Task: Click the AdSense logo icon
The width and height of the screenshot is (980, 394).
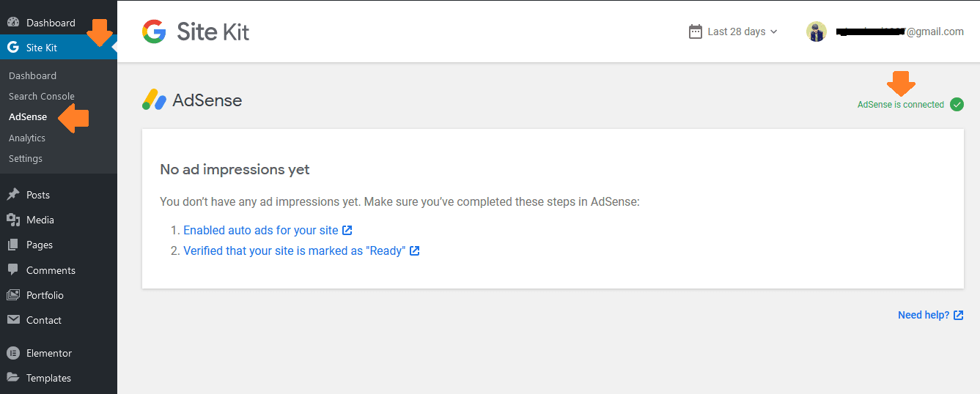Action: [x=154, y=100]
